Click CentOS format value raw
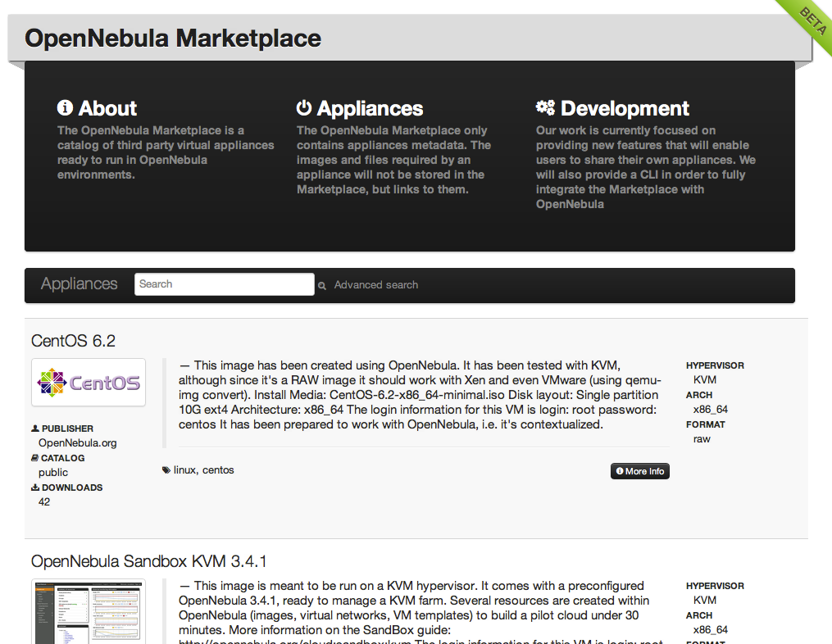 click(x=702, y=439)
